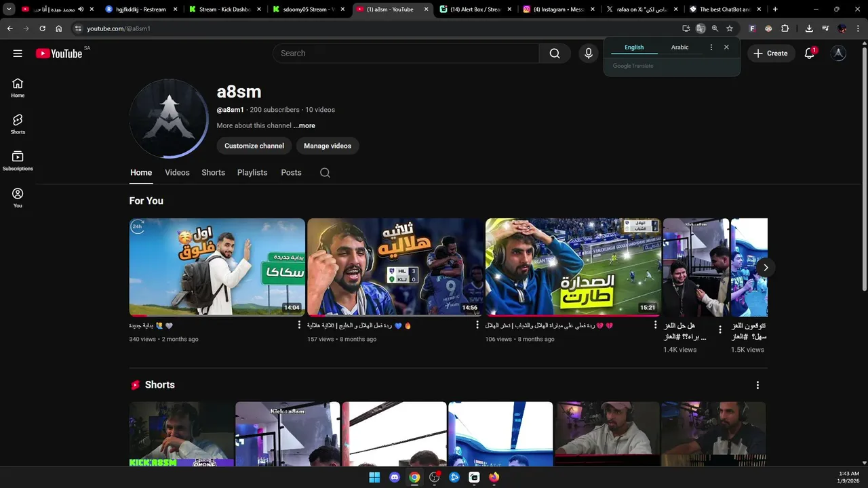Open options for the 14:56 video
The width and height of the screenshot is (868, 488).
click(477, 325)
